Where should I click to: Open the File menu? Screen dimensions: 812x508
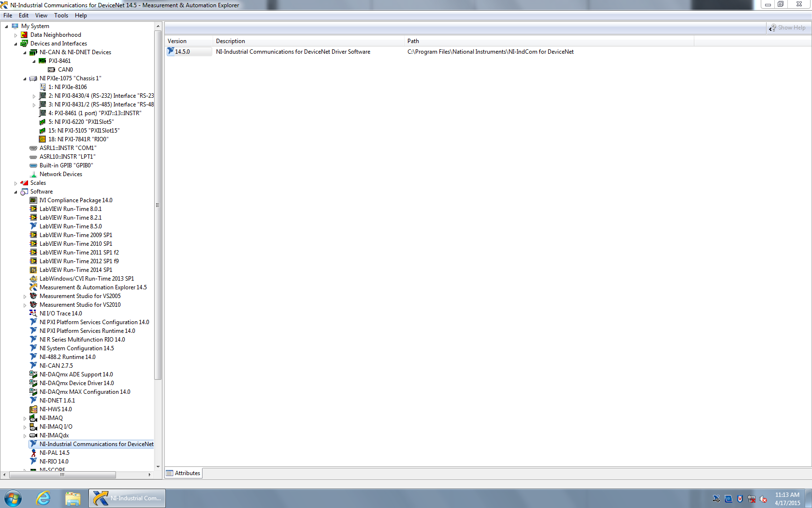click(x=8, y=15)
